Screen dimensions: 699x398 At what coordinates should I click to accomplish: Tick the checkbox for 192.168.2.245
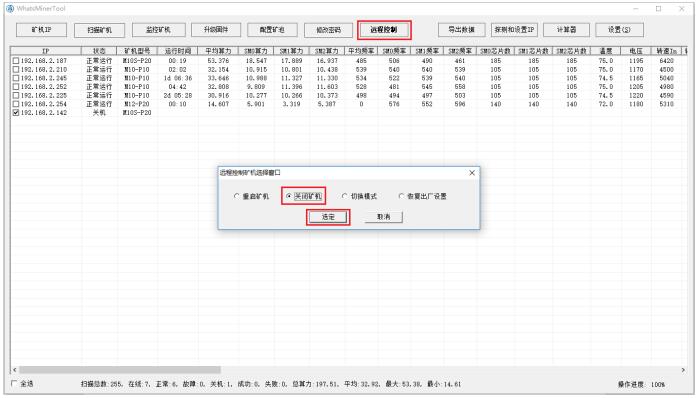coord(16,78)
